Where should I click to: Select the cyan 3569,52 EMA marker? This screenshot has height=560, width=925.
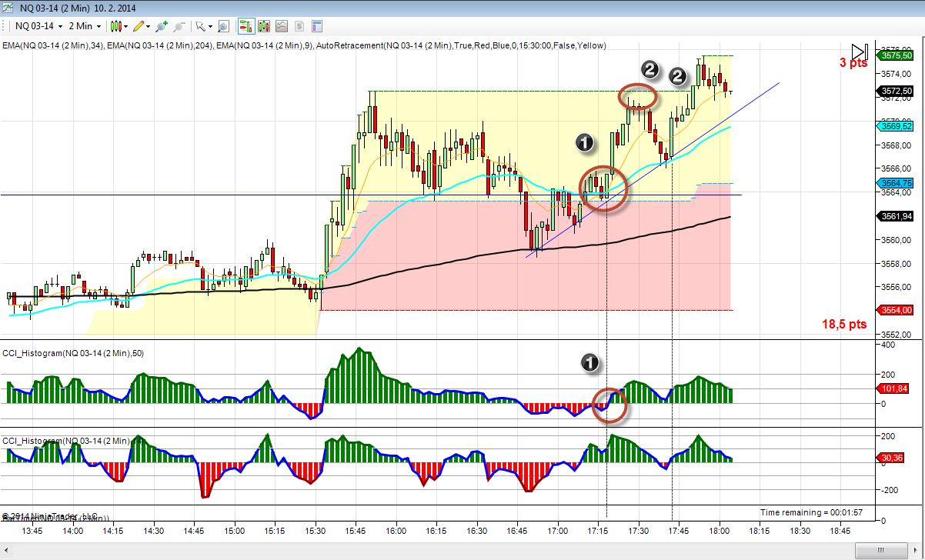(897, 126)
